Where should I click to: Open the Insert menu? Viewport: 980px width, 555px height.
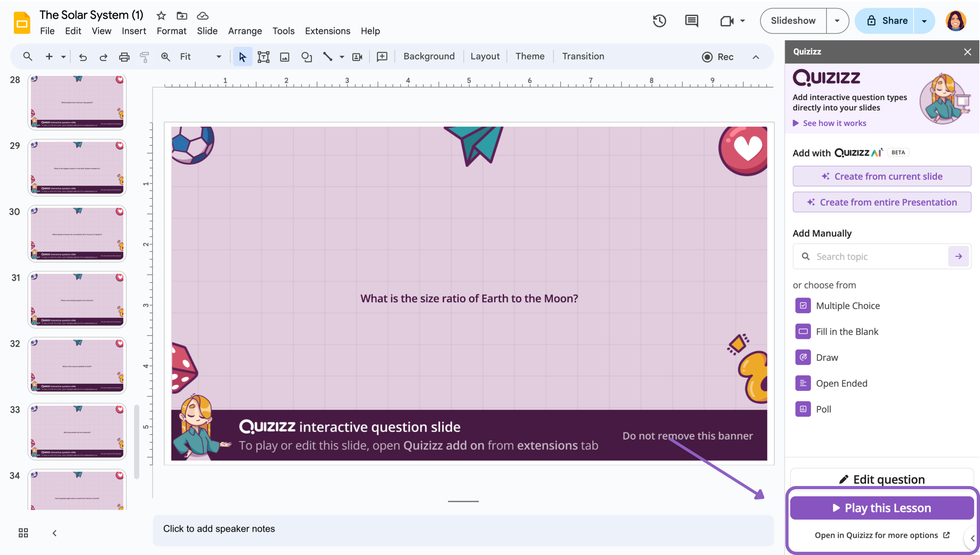[x=134, y=31]
